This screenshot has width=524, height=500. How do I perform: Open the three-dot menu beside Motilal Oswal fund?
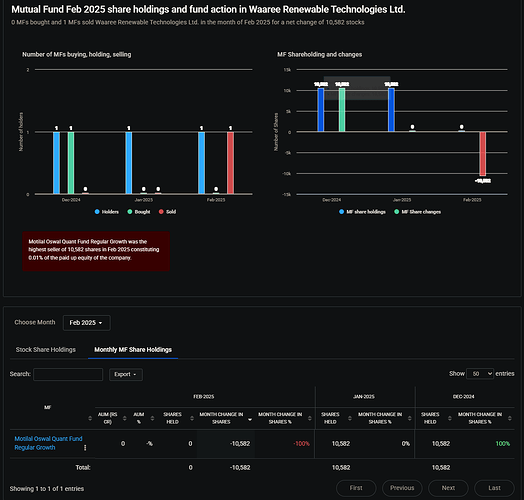point(85,448)
